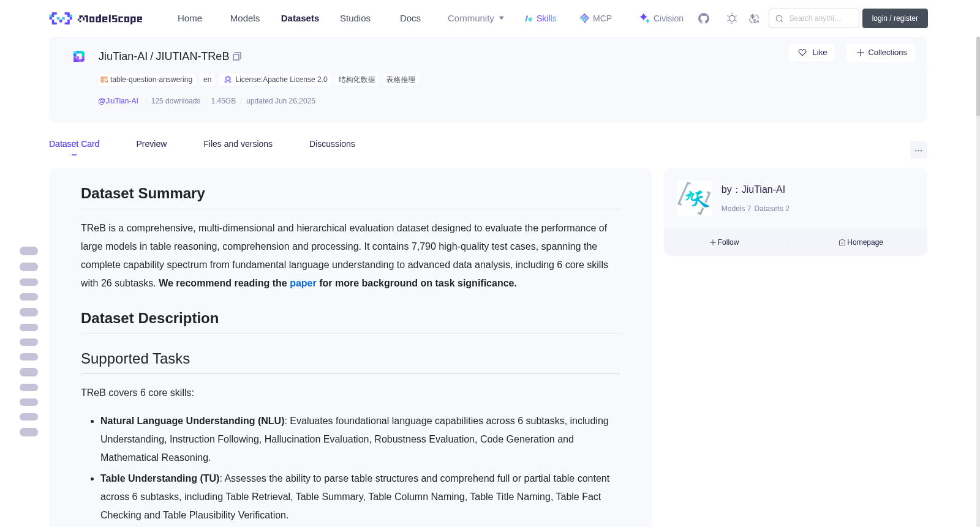The image size is (980, 527).
Task: Click the JiuTian-AI organization avatar
Action: (x=695, y=198)
